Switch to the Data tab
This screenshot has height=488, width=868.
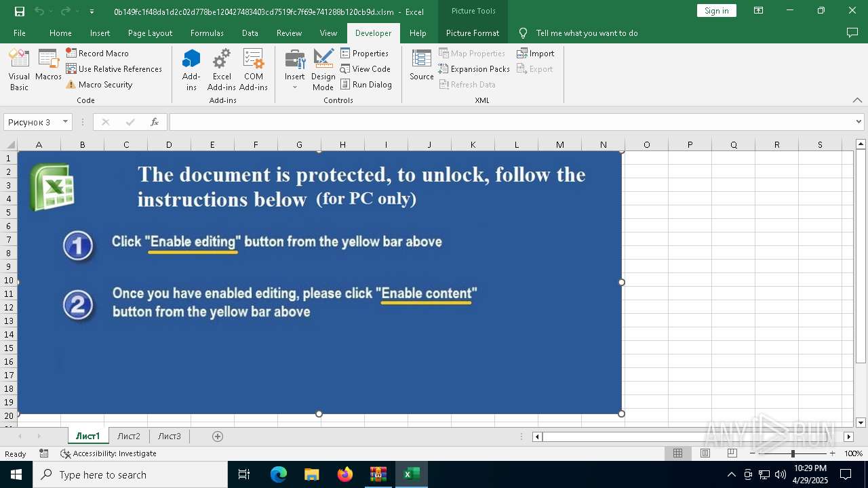coord(250,33)
